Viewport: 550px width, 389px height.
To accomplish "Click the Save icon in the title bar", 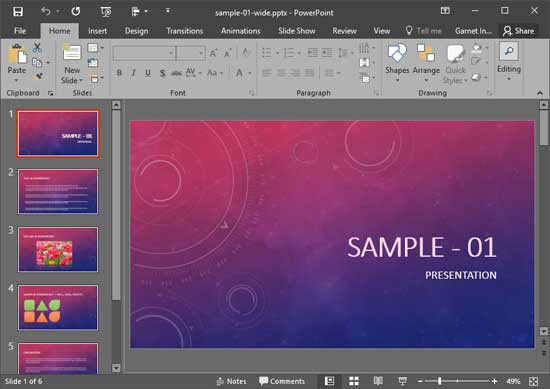I will (18, 12).
